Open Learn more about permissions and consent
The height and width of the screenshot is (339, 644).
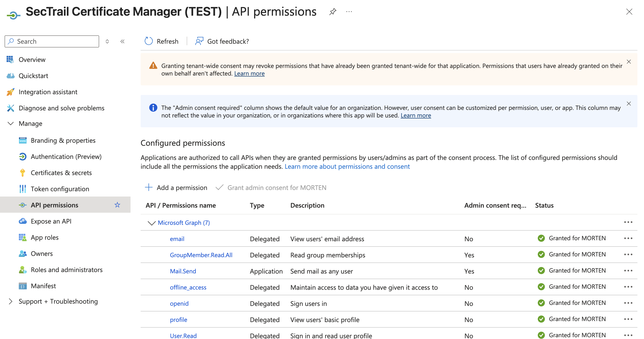(347, 166)
